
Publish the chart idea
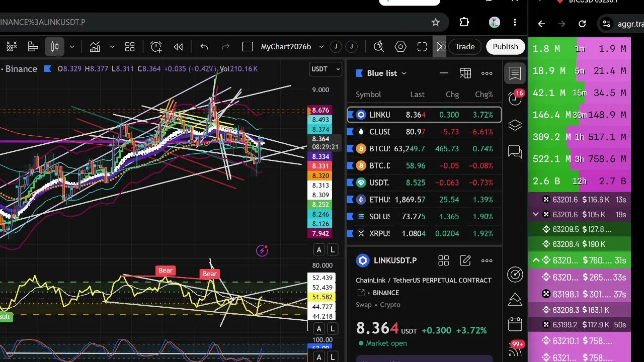505,47
